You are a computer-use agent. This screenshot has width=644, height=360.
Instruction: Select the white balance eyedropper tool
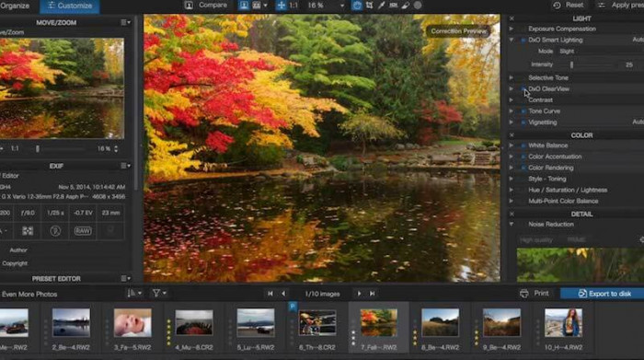382,6
